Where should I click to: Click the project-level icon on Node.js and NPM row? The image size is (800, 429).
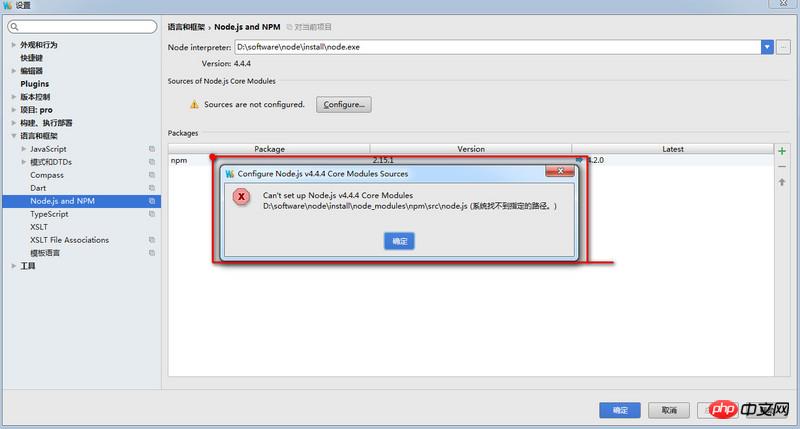pos(152,201)
